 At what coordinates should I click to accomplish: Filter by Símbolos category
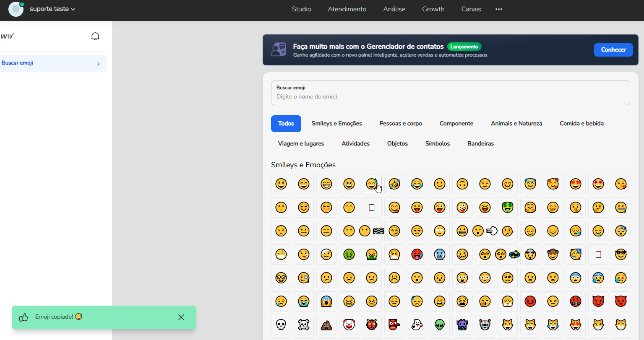(x=438, y=144)
